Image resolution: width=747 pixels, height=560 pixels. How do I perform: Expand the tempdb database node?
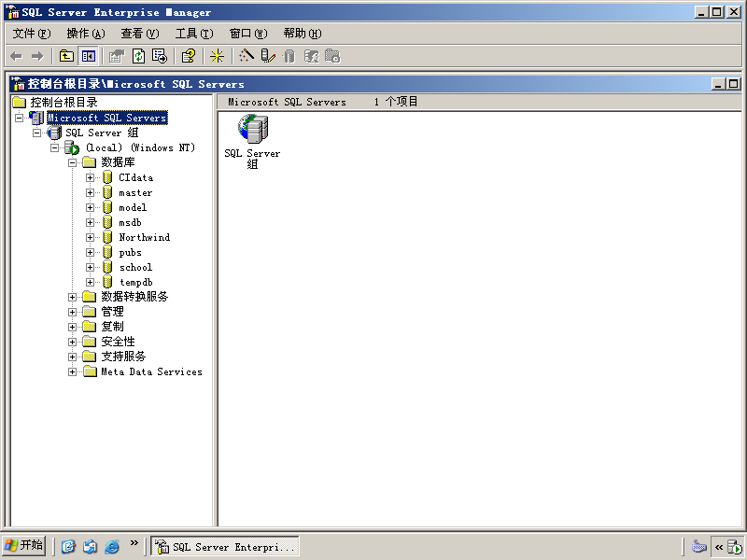point(90,283)
